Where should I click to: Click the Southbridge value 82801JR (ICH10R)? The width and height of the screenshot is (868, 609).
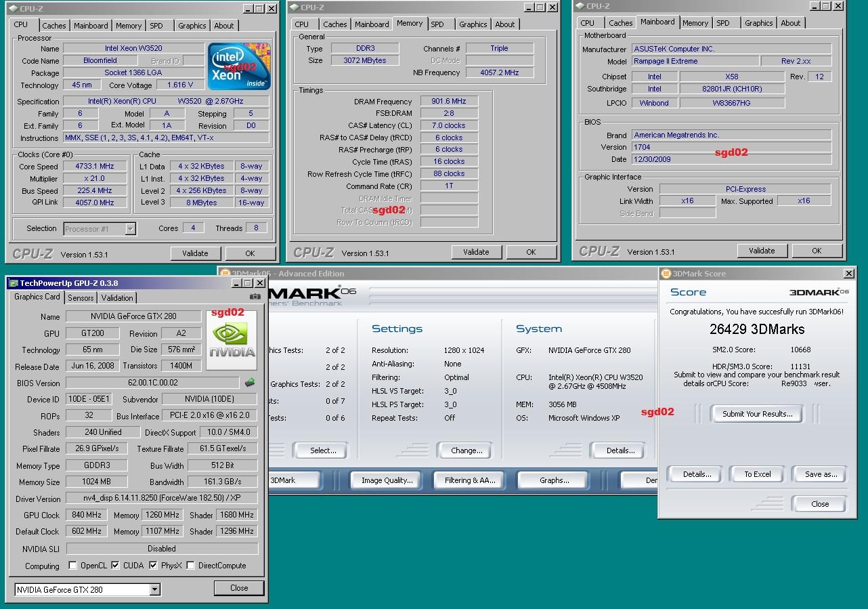[x=732, y=89]
